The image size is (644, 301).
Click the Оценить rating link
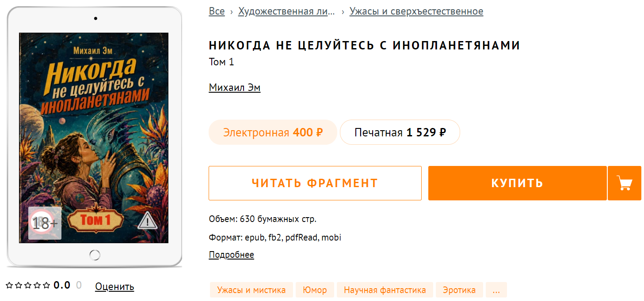114,286
